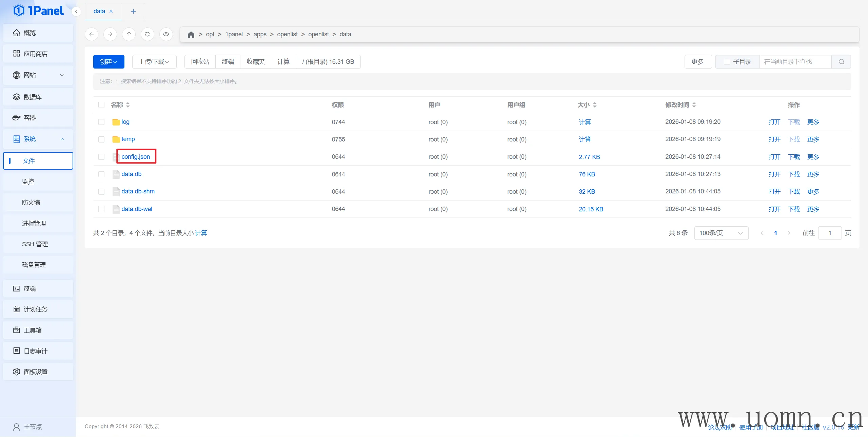Open the 创建 dropdown

coord(108,62)
